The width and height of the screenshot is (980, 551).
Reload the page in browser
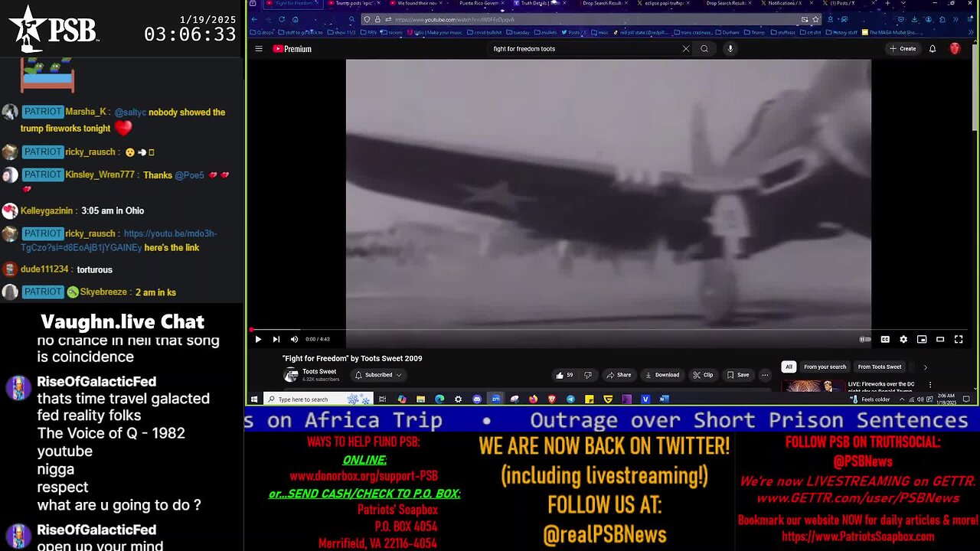pos(282,19)
